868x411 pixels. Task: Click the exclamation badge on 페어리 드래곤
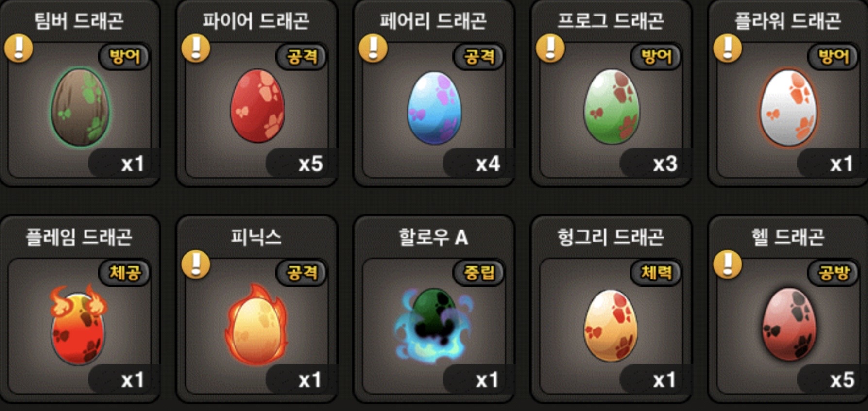coord(373,49)
